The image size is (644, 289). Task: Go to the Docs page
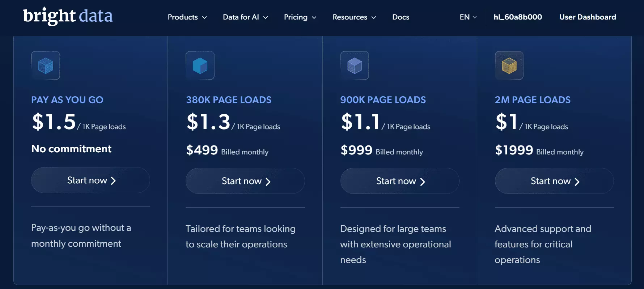coord(401,17)
